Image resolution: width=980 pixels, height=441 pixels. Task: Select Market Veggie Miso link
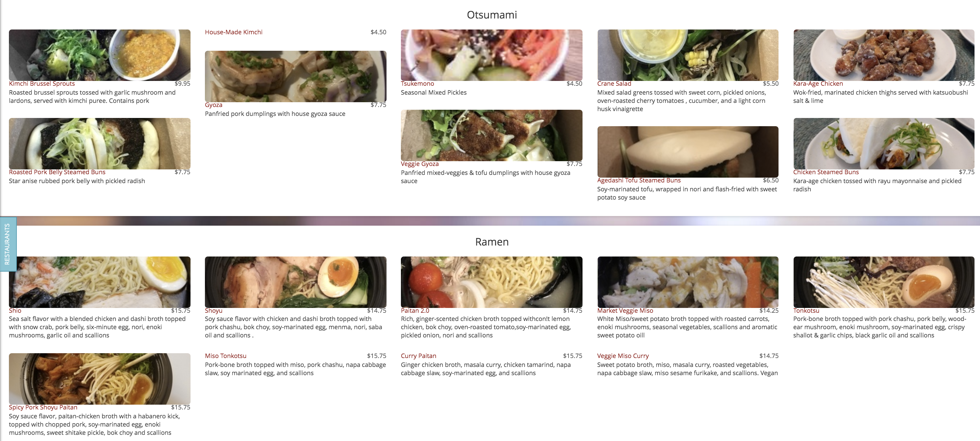tap(625, 310)
